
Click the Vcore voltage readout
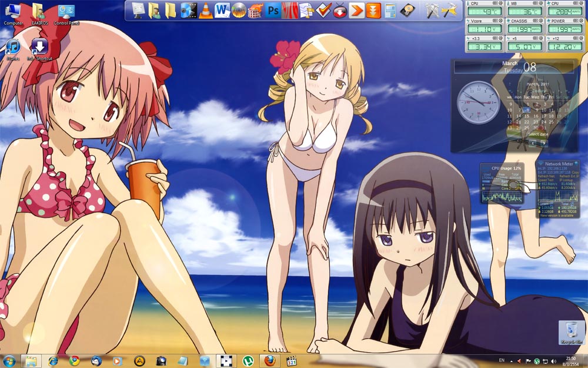(x=485, y=29)
